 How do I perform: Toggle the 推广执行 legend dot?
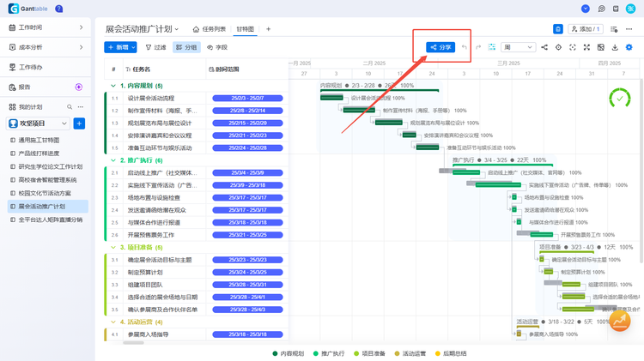pyautogui.click(x=315, y=353)
